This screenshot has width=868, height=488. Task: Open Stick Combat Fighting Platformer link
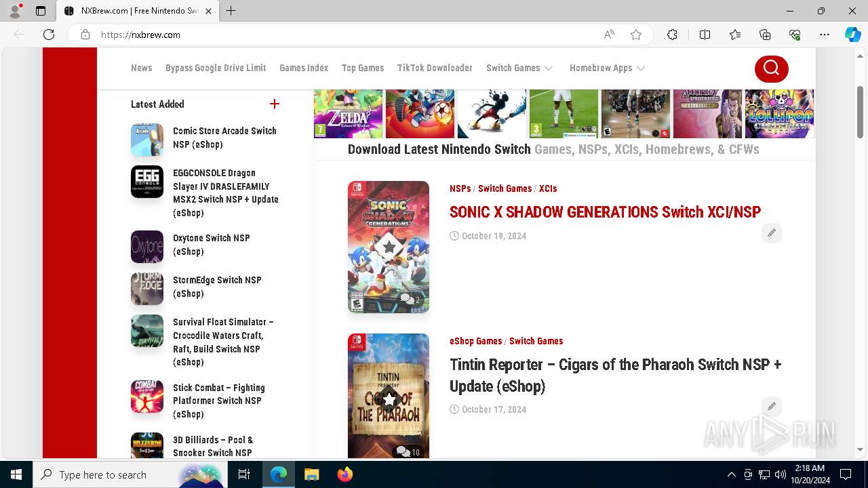click(219, 401)
